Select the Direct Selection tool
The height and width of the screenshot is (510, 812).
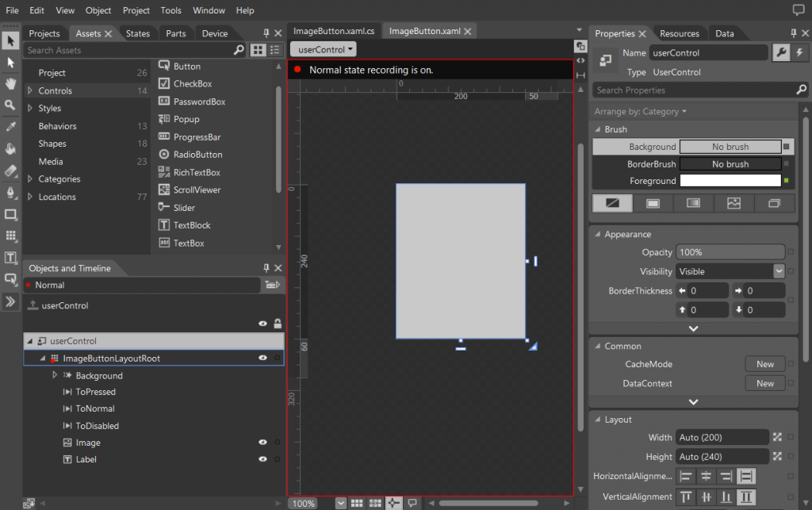coord(10,62)
